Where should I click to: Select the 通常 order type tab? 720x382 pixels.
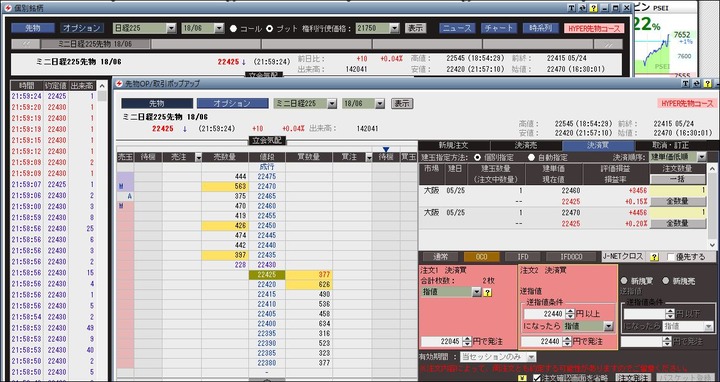coord(441,257)
